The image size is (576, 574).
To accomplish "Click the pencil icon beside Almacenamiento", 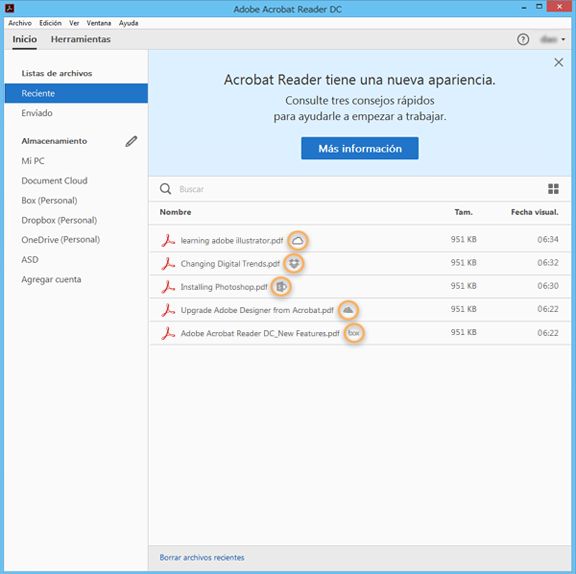I will (x=131, y=141).
